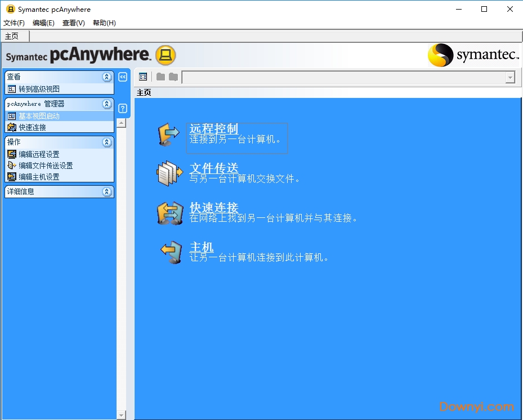The height and width of the screenshot is (420, 523).
Task: Expand the 详细信息 panel section
Action: click(107, 192)
